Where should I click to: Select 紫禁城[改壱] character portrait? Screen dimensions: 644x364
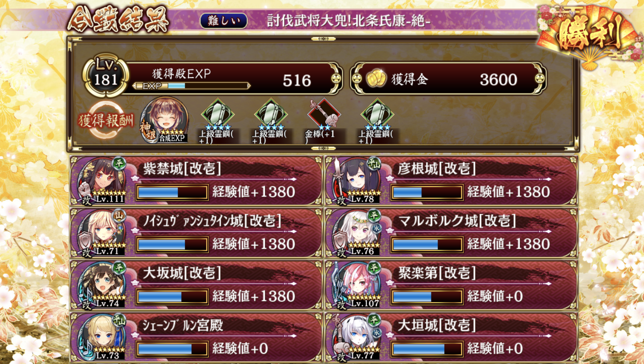click(x=101, y=180)
